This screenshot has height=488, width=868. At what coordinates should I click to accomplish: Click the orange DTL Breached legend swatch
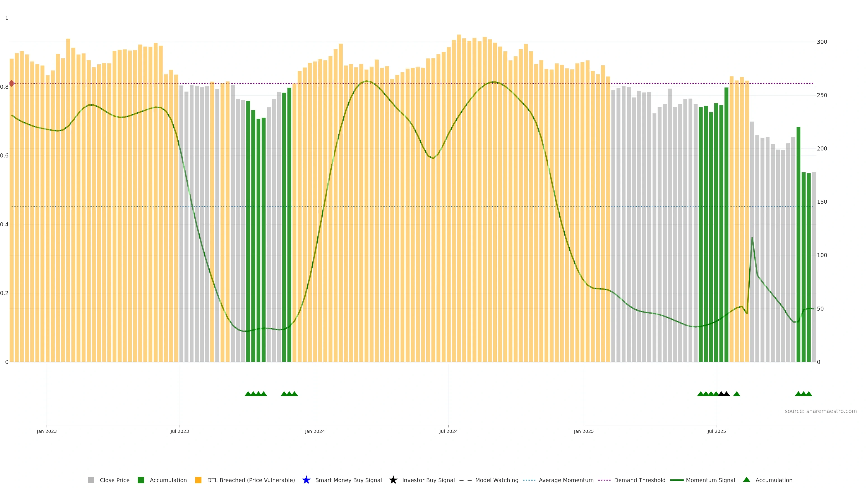198,480
